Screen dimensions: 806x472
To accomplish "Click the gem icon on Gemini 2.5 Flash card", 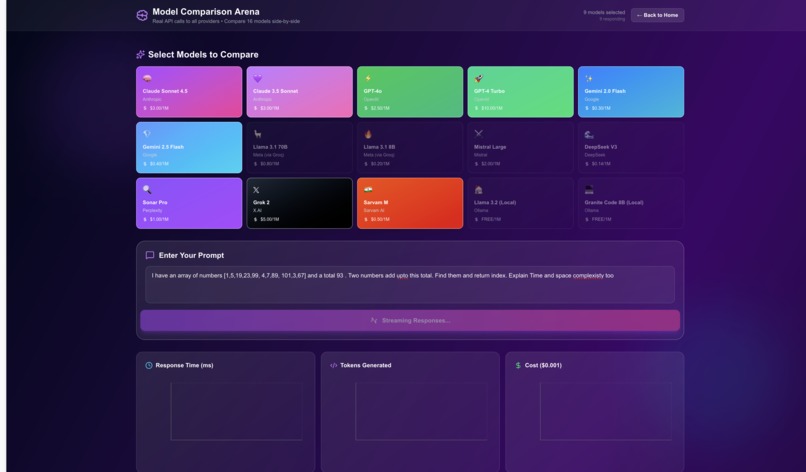I will [147, 134].
